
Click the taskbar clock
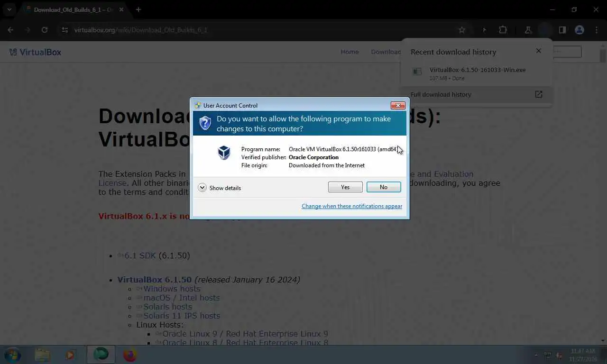(x=582, y=355)
